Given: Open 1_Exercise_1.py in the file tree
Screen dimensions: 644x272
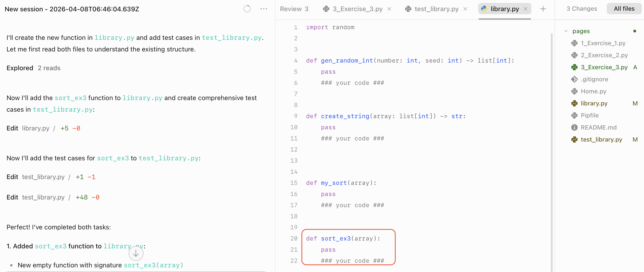Looking at the screenshot, I should (x=603, y=43).
